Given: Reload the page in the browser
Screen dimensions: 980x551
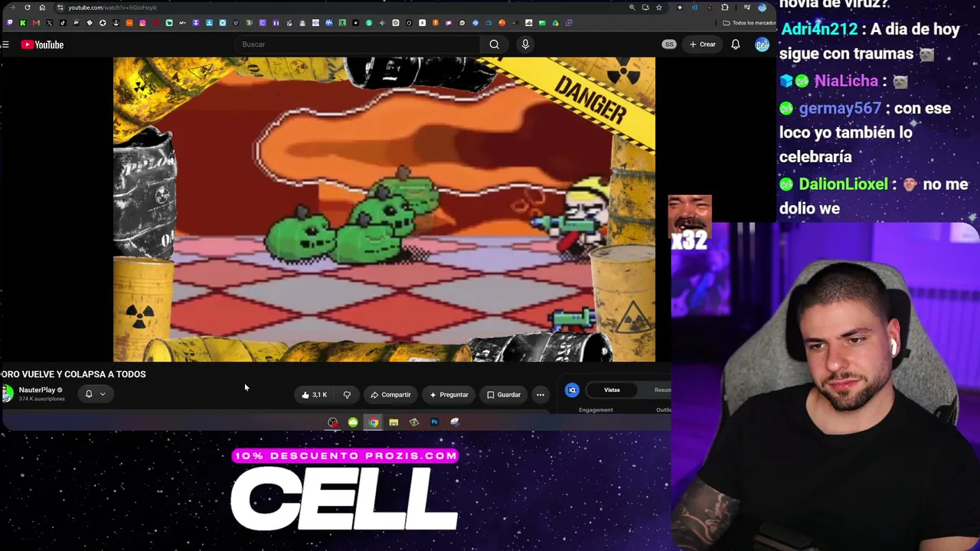Looking at the screenshot, I should [x=28, y=8].
